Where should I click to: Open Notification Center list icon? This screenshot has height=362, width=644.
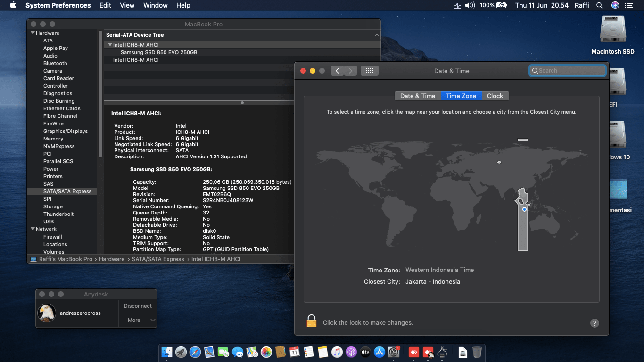[629, 5]
